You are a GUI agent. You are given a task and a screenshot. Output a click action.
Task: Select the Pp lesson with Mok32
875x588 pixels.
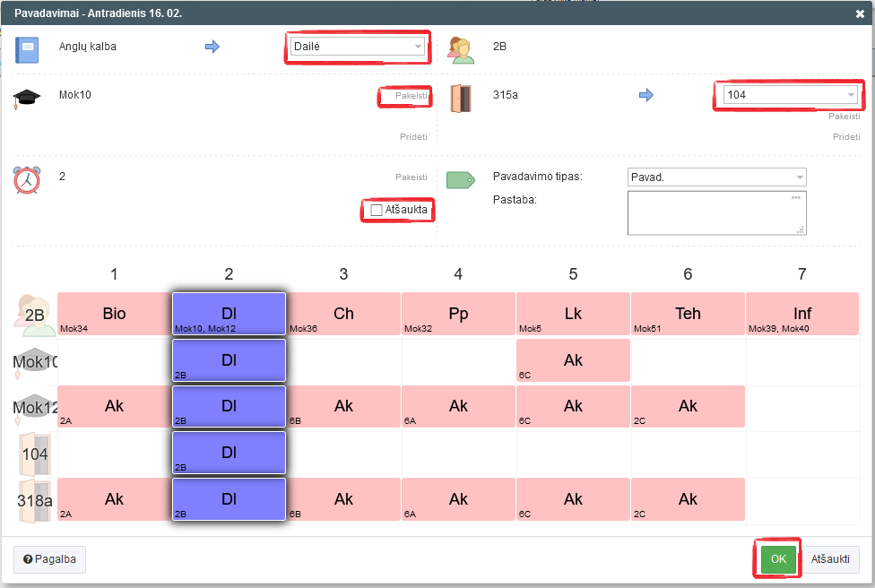pos(458,314)
